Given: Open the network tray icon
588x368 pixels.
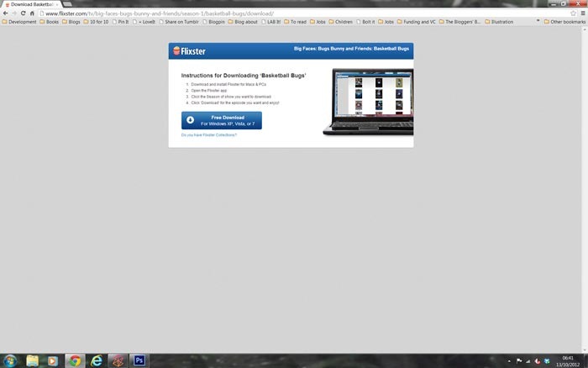Looking at the screenshot, I should (x=528, y=361).
